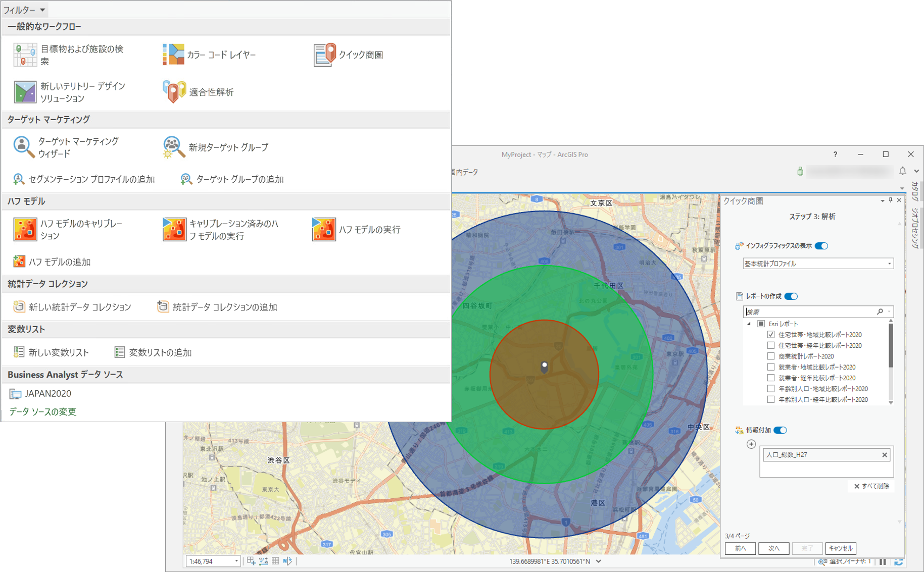Check 住宅世帯・経年比較レポート2020
Viewport: 924px width, 572px height.
point(771,345)
